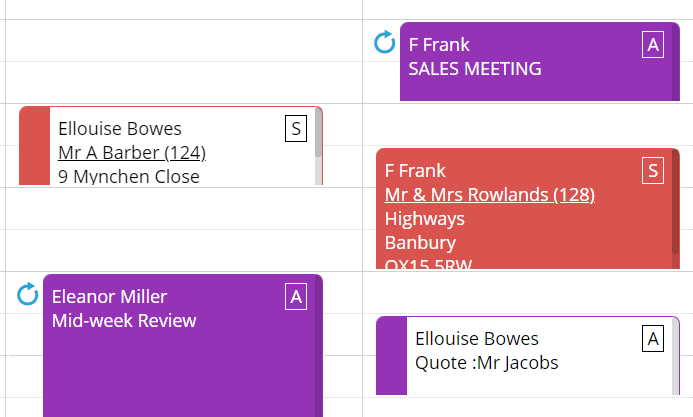Click the purple color strip on Jacobs quote
This screenshot has height=417, width=693.
tap(392, 356)
